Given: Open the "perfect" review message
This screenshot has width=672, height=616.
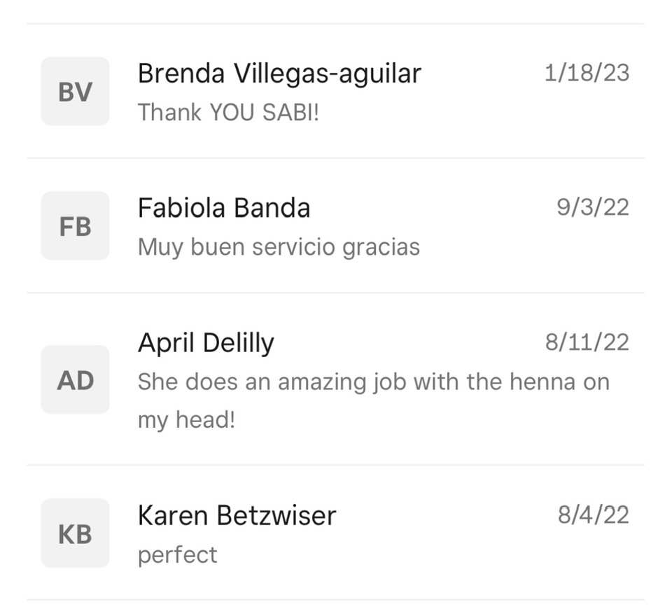Looking at the screenshot, I should tap(177, 555).
